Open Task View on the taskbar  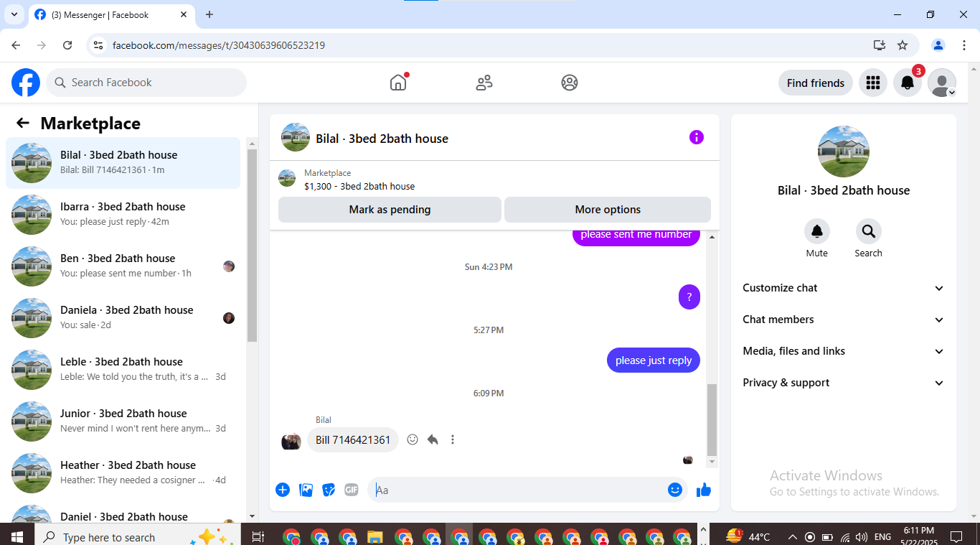258,537
